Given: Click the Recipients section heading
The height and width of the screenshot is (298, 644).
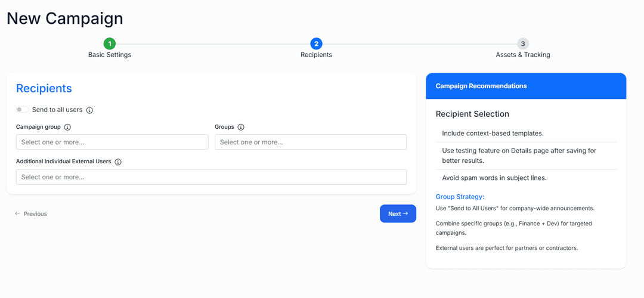Looking at the screenshot, I should click(44, 88).
